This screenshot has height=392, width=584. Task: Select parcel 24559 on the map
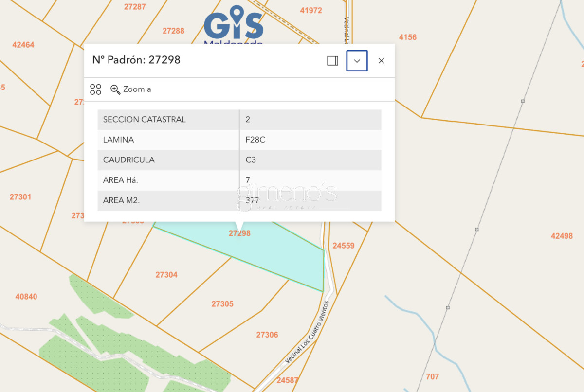344,246
